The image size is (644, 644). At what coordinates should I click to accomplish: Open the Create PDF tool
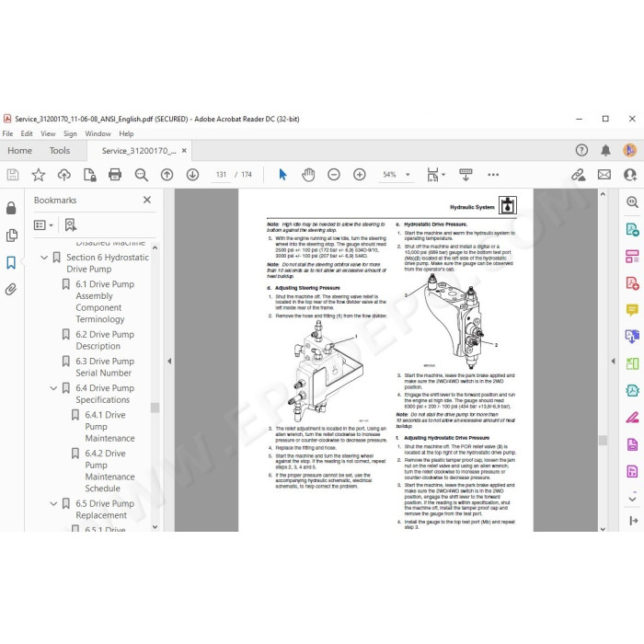(633, 283)
